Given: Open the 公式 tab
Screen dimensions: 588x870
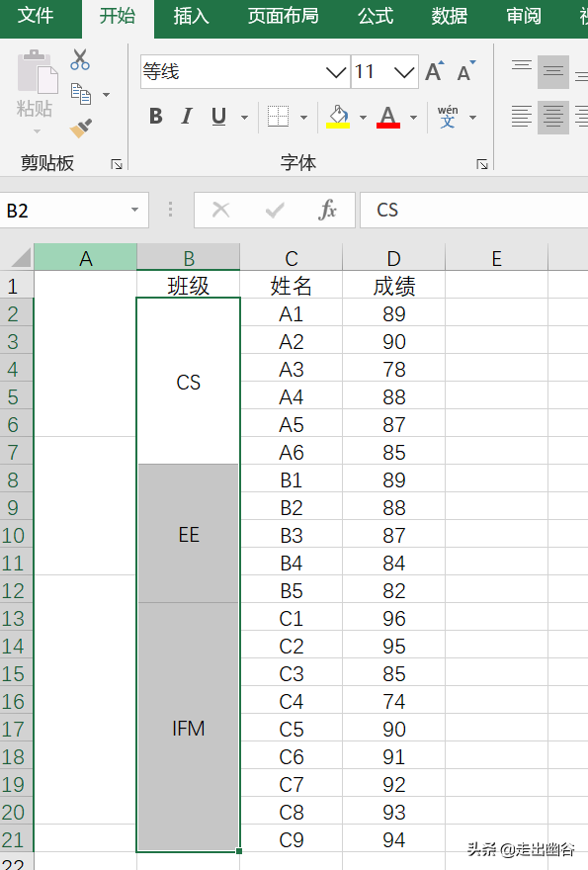Looking at the screenshot, I should click(x=376, y=16).
